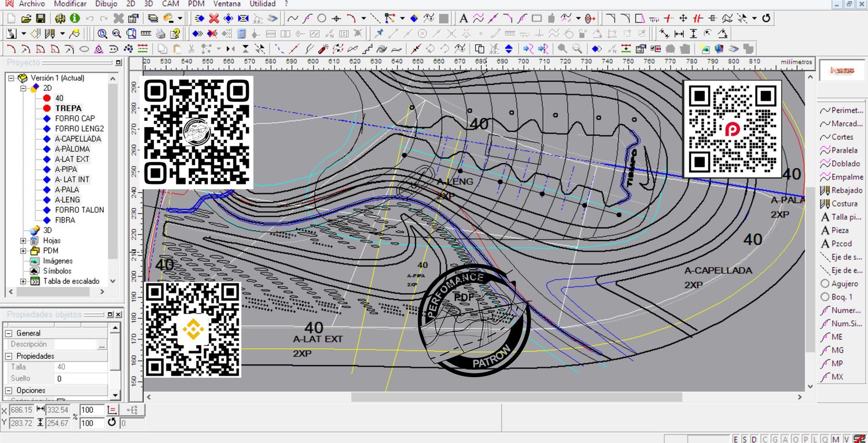Select the Imágenes tree item
The width and height of the screenshot is (868, 443).
point(58,261)
